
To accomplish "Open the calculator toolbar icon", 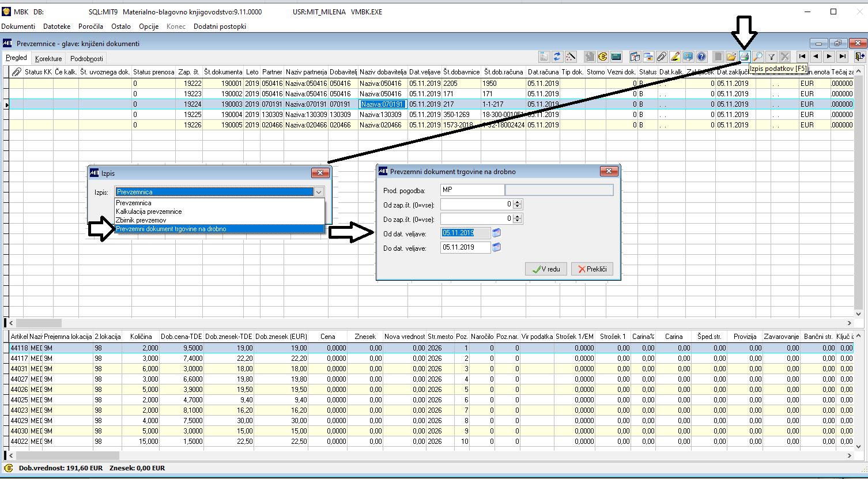I will pos(616,56).
